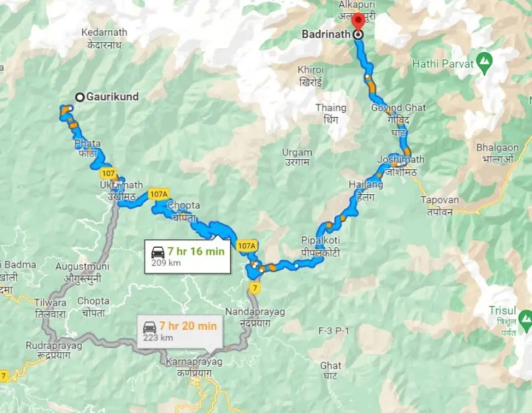This screenshot has height=413, width=532.
Task: Select the 7 hr 16 min 209 km route
Action: (x=187, y=256)
